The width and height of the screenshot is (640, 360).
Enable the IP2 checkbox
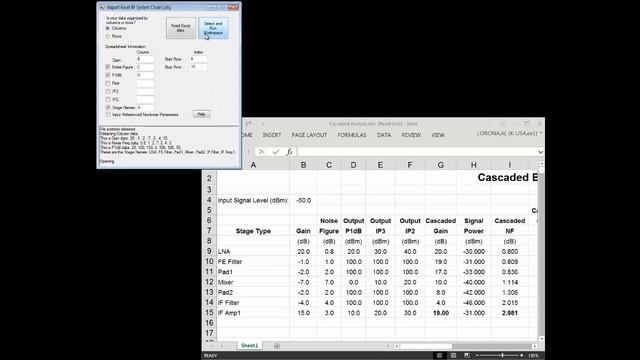click(108, 100)
